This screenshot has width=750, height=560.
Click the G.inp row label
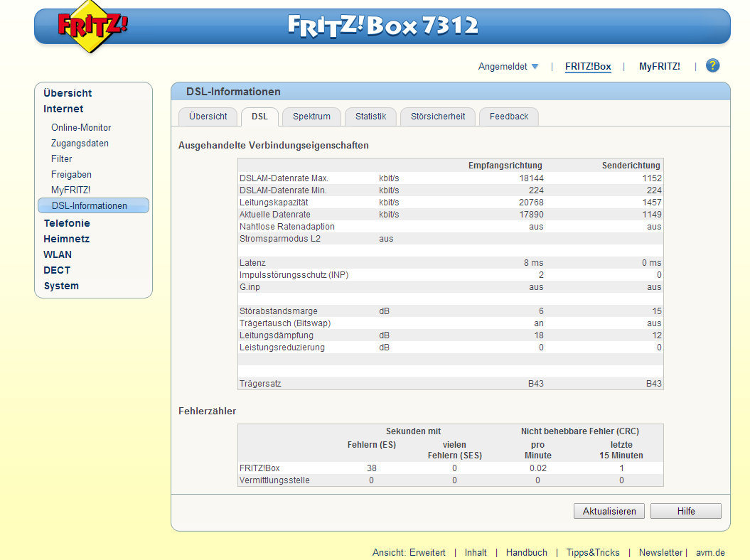pos(250,287)
